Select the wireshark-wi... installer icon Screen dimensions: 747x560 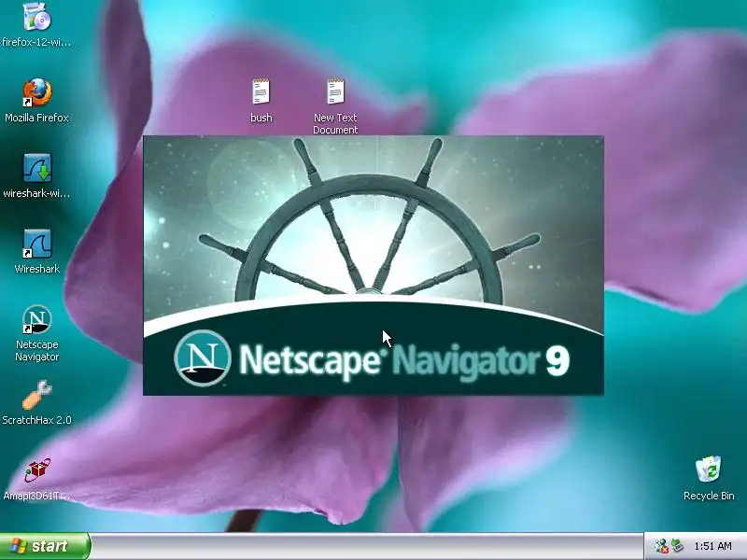pyautogui.click(x=37, y=168)
